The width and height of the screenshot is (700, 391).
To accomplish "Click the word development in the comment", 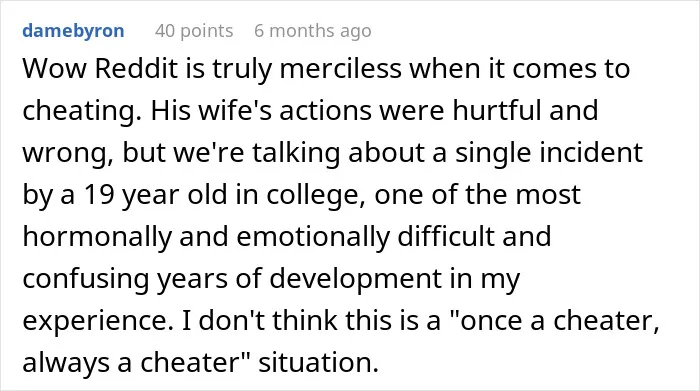I will (355, 279).
